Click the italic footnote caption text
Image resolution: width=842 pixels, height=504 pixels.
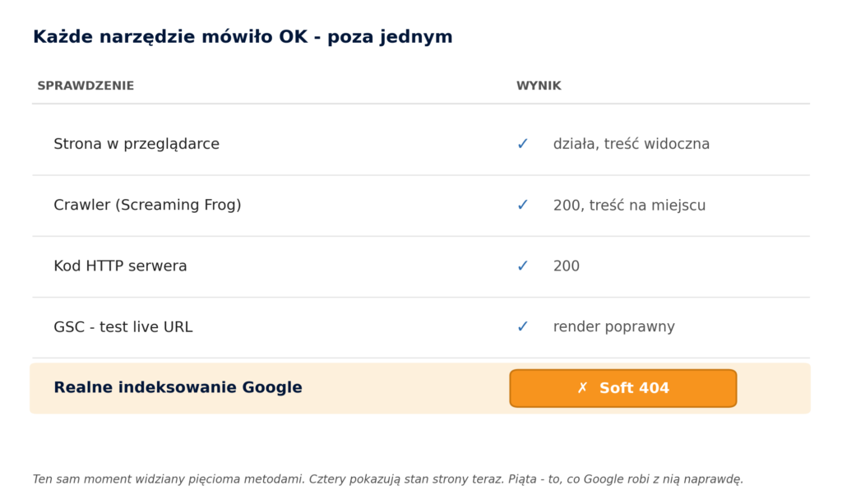click(x=388, y=479)
